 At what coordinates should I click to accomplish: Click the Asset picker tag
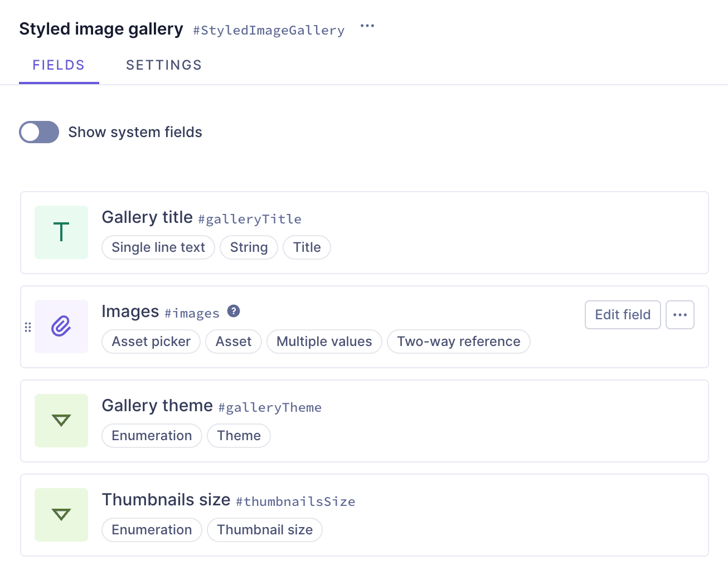pos(151,342)
